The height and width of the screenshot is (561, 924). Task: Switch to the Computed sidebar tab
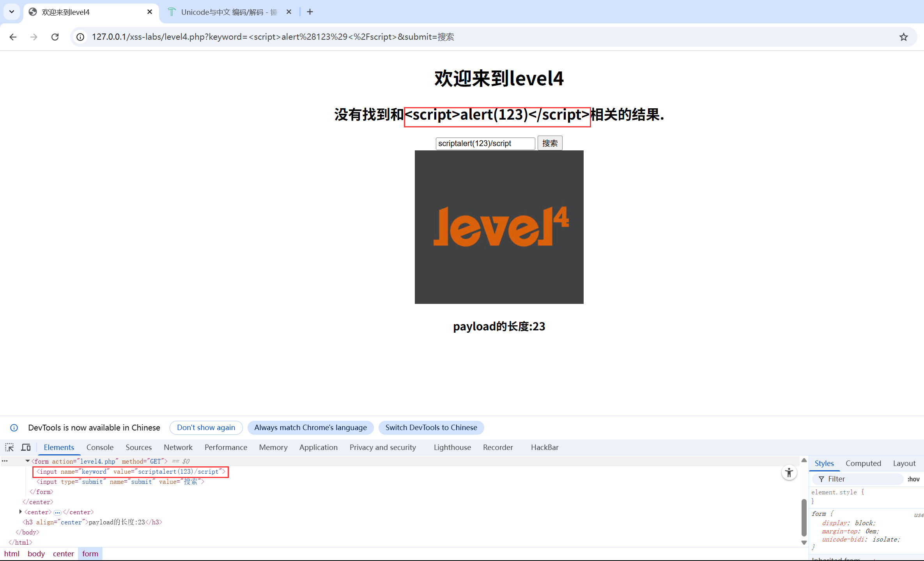click(x=863, y=463)
